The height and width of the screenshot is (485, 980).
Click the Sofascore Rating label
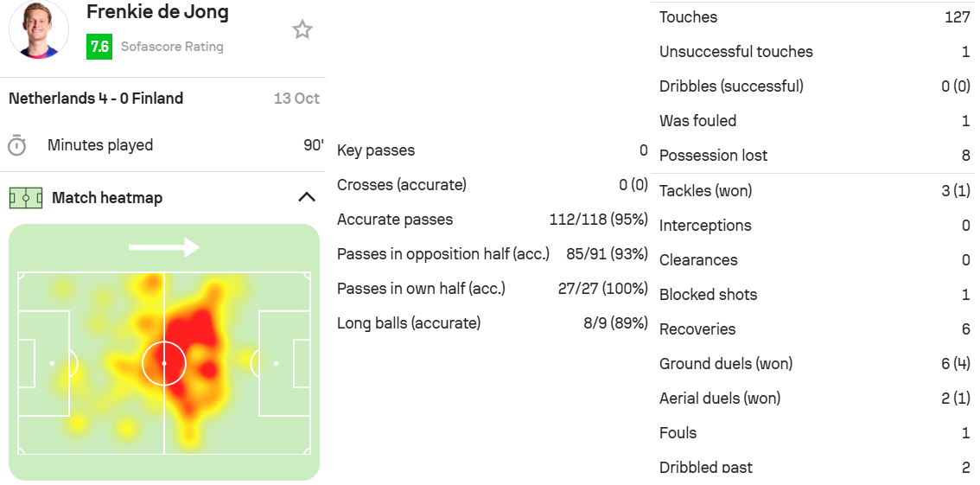pyautogui.click(x=172, y=47)
